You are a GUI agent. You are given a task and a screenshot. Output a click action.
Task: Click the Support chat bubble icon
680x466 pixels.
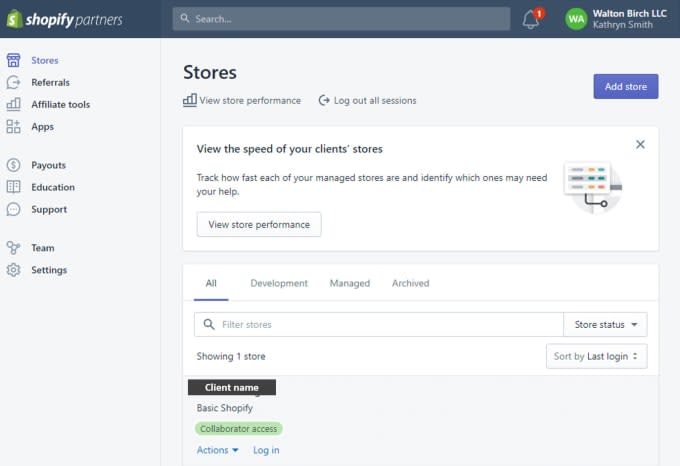(13, 209)
